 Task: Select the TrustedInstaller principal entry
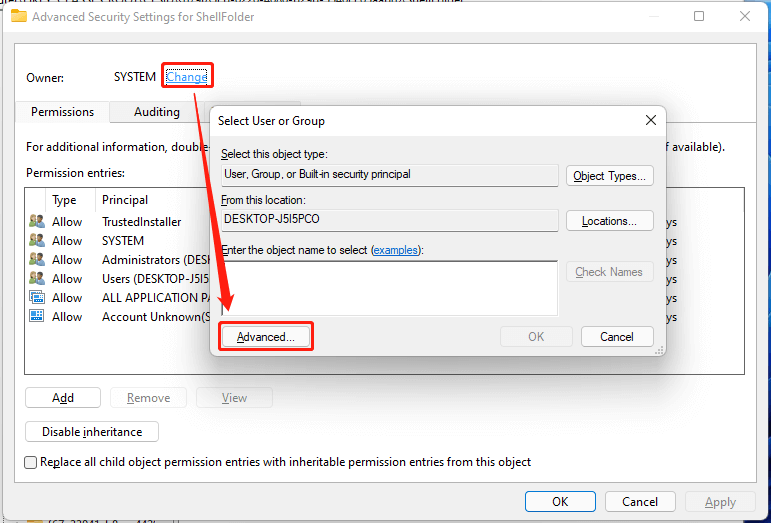(142, 222)
